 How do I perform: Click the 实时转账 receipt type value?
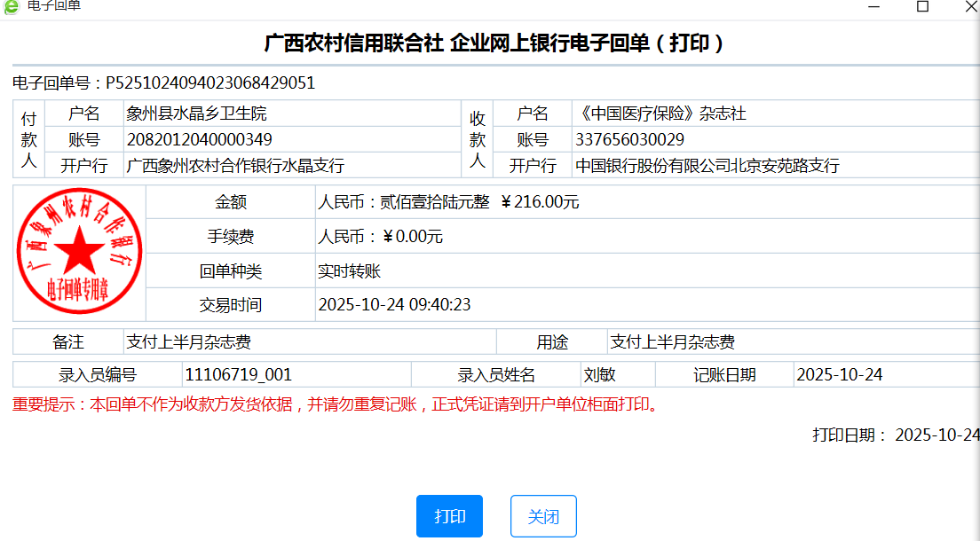349,271
